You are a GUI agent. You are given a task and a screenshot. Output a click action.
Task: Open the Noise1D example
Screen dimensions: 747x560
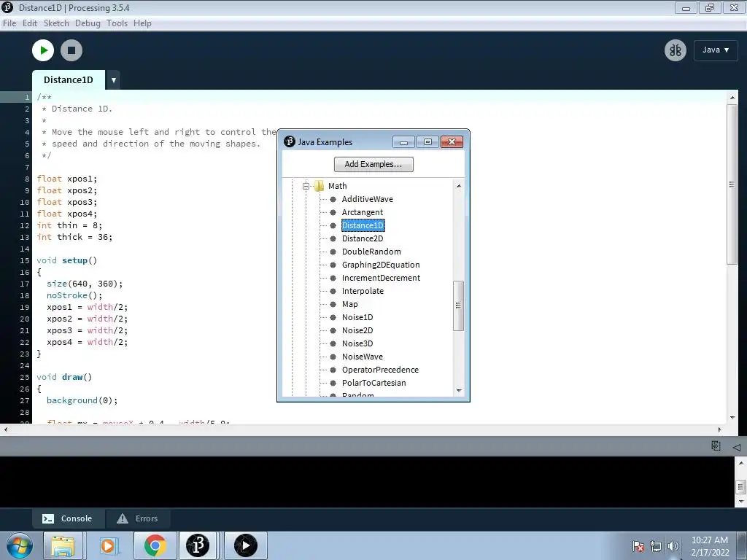tap(357, 317)
